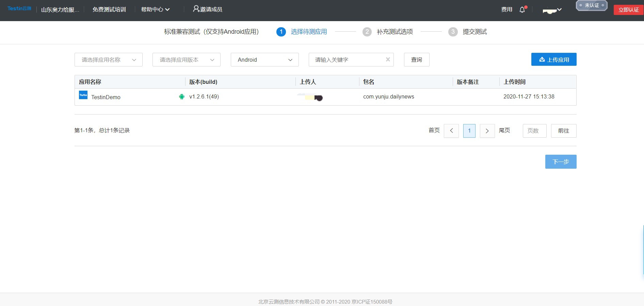This screenshot has height=306, width=644.
Task: Click the 包名 column header
Action: 369,82
